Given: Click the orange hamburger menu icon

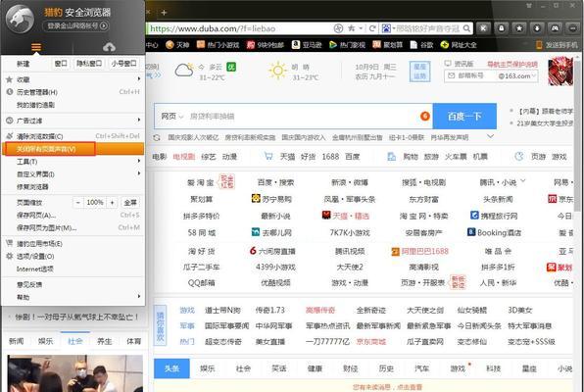Looking at the screenshot, I should coord(36,47).
